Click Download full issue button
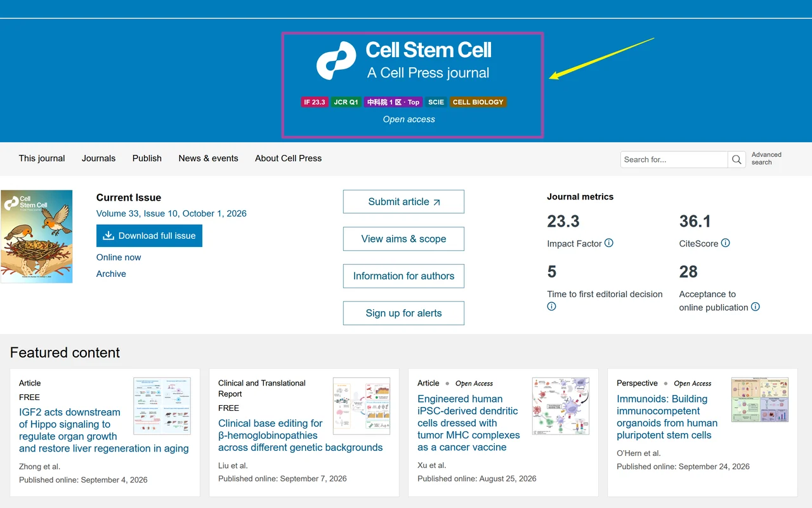This screenshot has width=812, height=508. coord(149,236)
